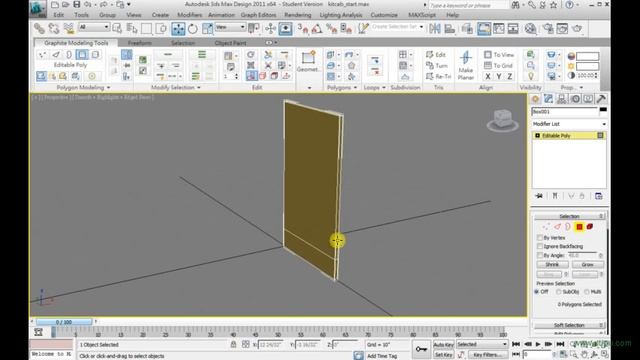Open the Utilities hammer panel tab
Screen dimensions: 640x360
601,99
